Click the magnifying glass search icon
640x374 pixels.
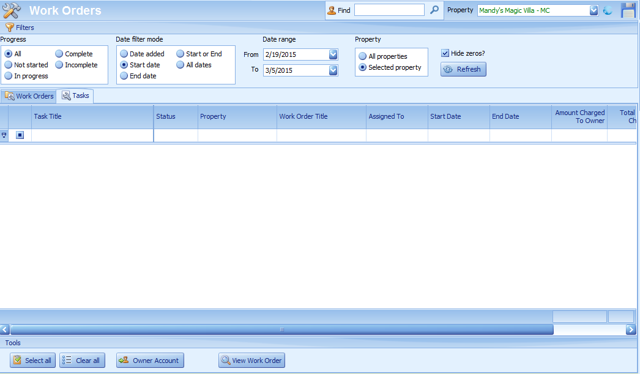tap(434, 9)
